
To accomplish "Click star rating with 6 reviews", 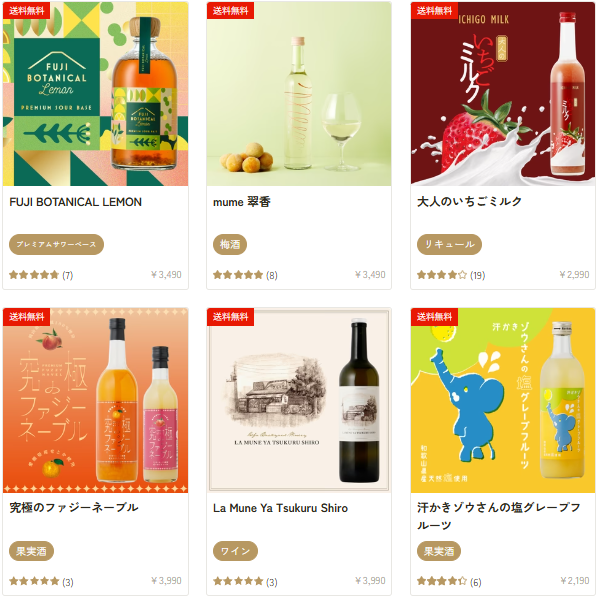I will 449,581.
